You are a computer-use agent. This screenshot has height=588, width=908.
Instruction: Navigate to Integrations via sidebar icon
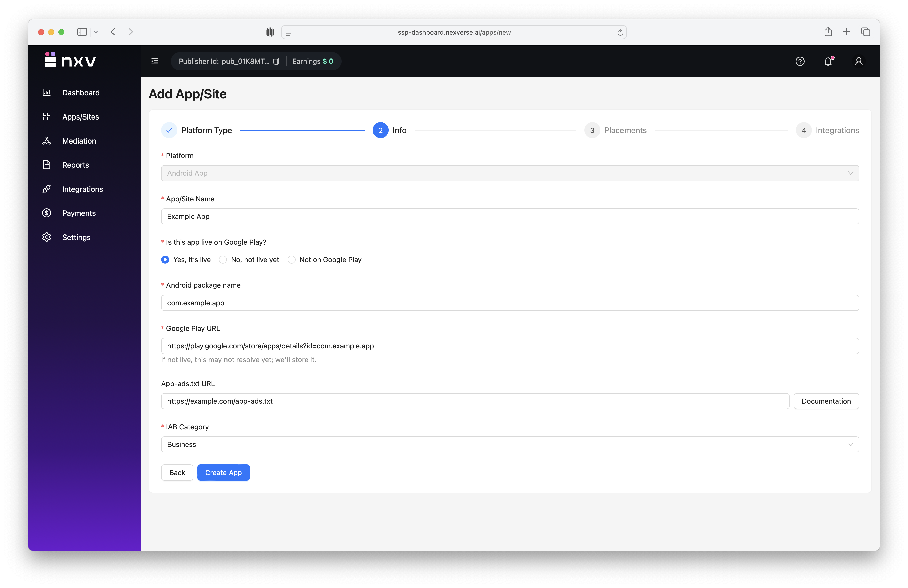pos(46,189)
